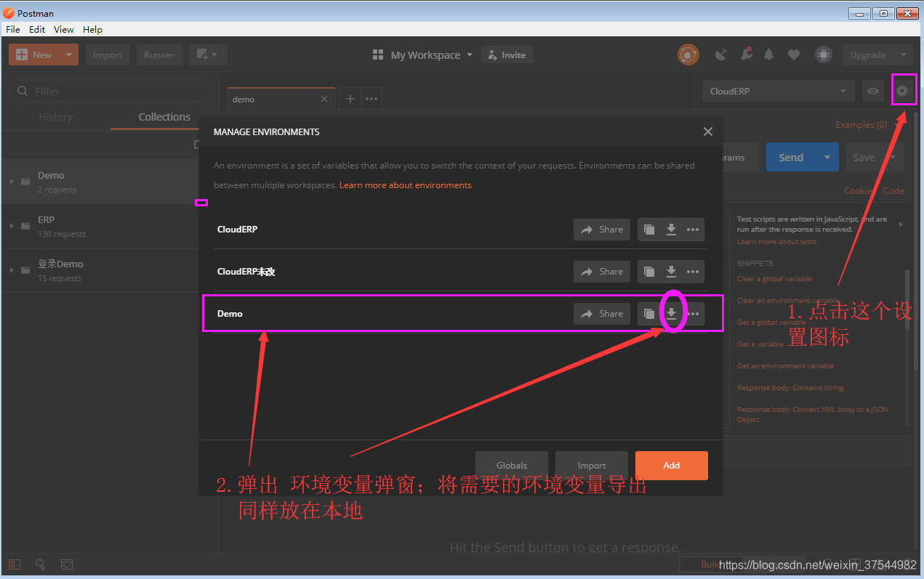924x579 pixels.
Task: Open more actions for Demo environment
Action: pos(693,314)
